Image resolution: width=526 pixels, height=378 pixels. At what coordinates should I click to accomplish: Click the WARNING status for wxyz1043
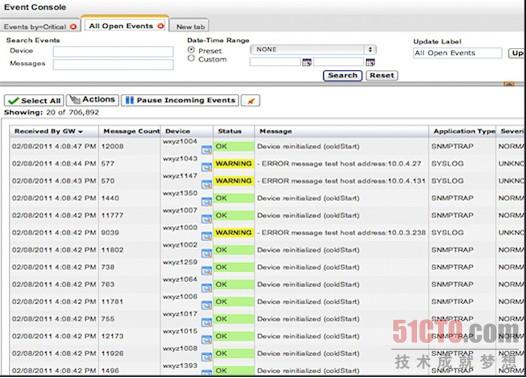click(234, 164)
